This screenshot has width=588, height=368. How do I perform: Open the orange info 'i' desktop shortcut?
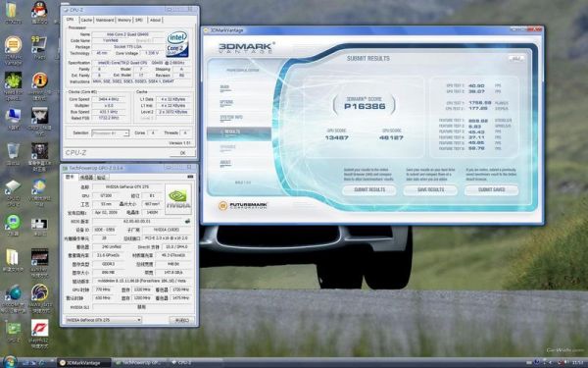pos(40,80)
